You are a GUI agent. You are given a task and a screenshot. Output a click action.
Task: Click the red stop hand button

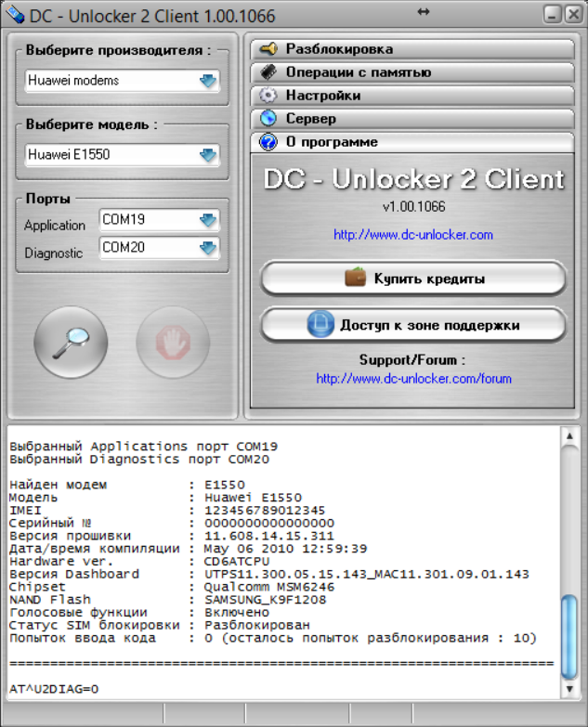173,343
